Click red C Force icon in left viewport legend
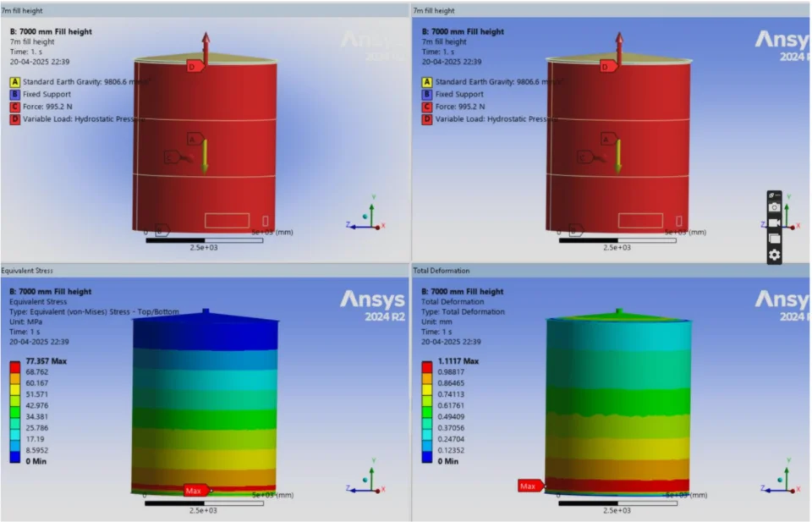The image size is (812, 522). 14,107
